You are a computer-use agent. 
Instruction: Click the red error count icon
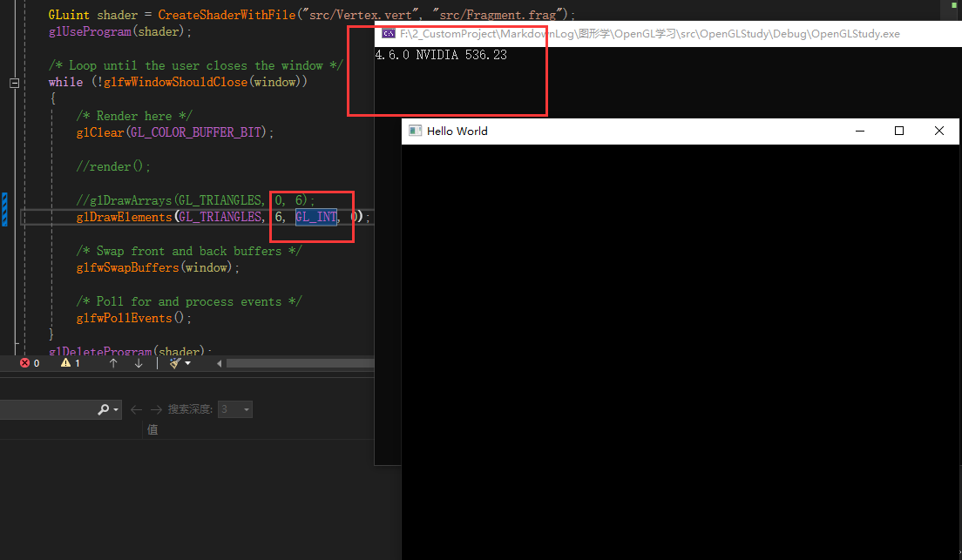[x=25, y=363]
